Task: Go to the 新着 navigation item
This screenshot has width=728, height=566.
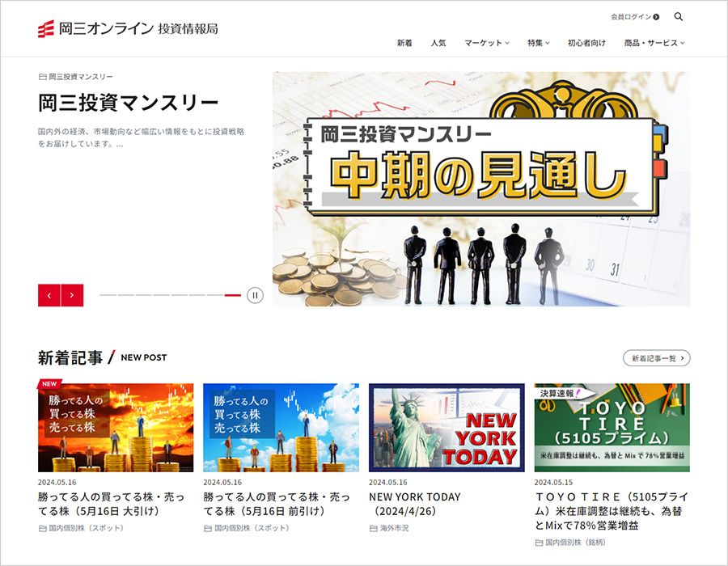Action: (x=404, y=43)
